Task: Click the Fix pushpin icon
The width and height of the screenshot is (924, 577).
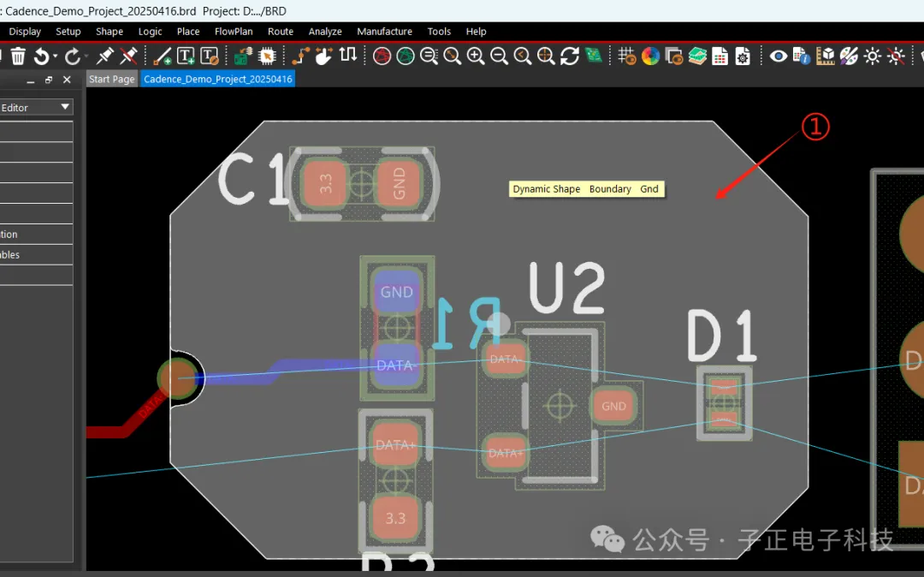Action: point(105,56)
